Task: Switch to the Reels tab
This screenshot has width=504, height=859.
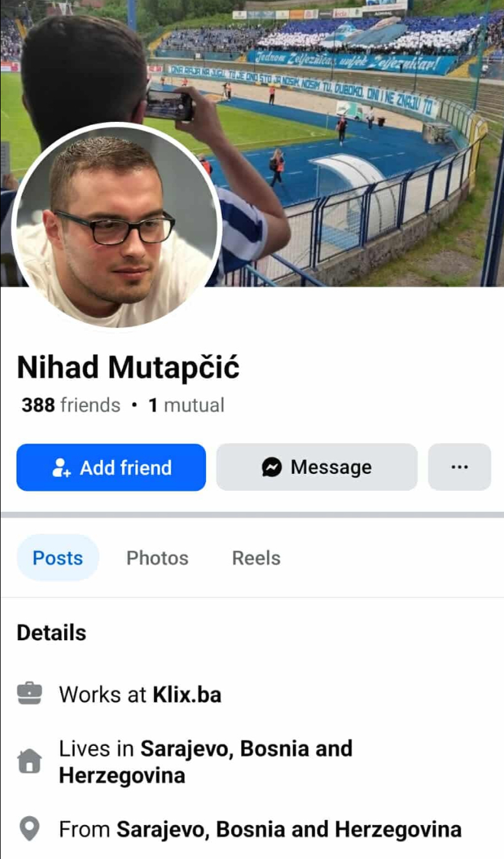Action: [256, 558]
